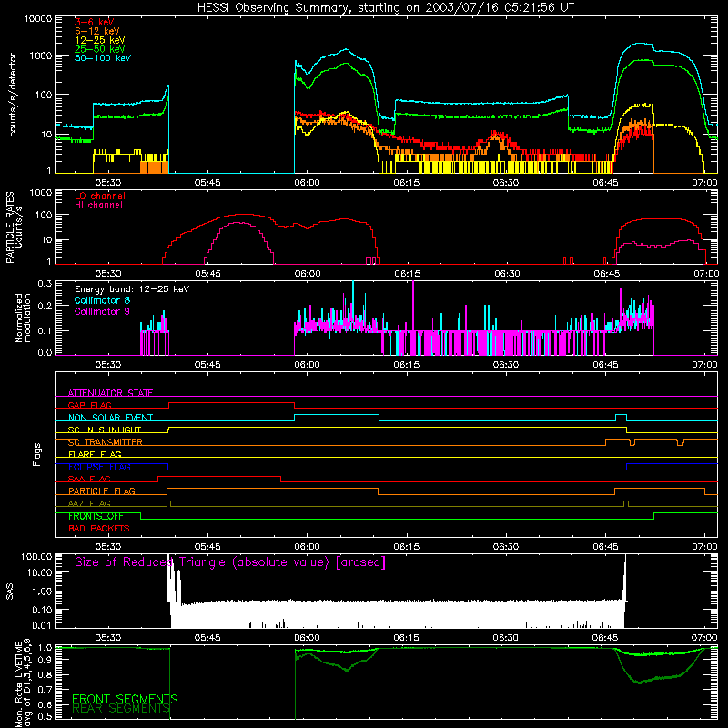Click the 06:15 tick under flags plot
The width and height of the screenshot is (728, 728).
pos(406,547)
